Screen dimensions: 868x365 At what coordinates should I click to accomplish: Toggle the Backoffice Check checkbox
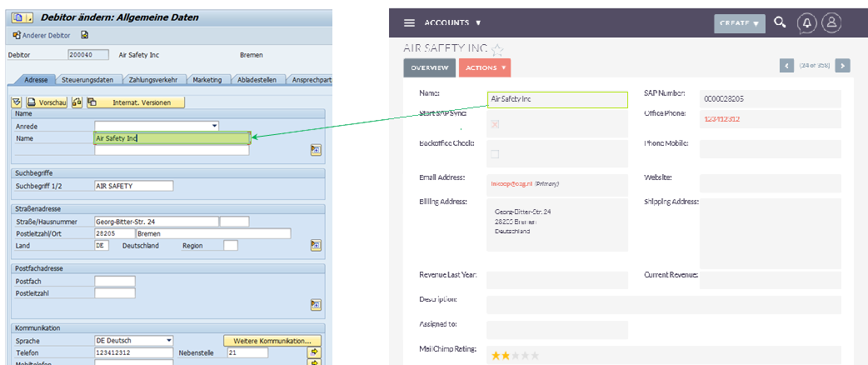(495, 154)
